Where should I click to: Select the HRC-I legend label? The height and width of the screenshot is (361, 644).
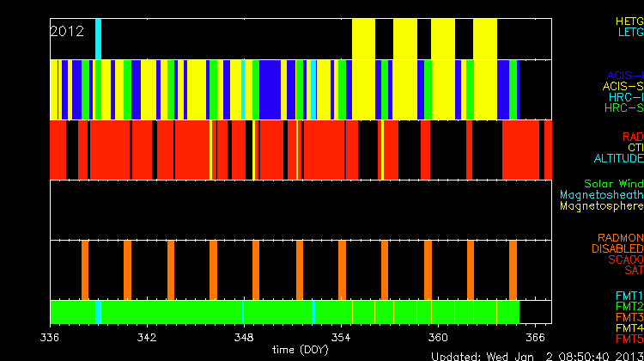pos(625,98)
